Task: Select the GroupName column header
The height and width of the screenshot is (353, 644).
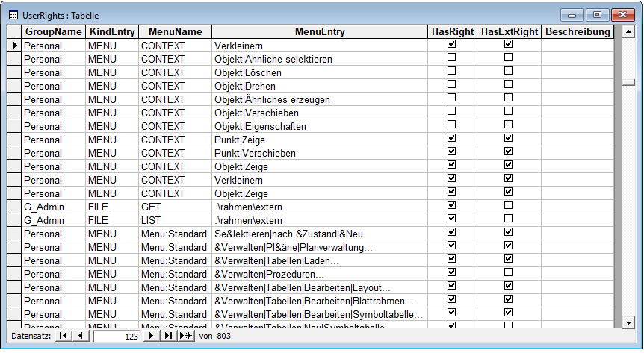Action: point(53,32)
